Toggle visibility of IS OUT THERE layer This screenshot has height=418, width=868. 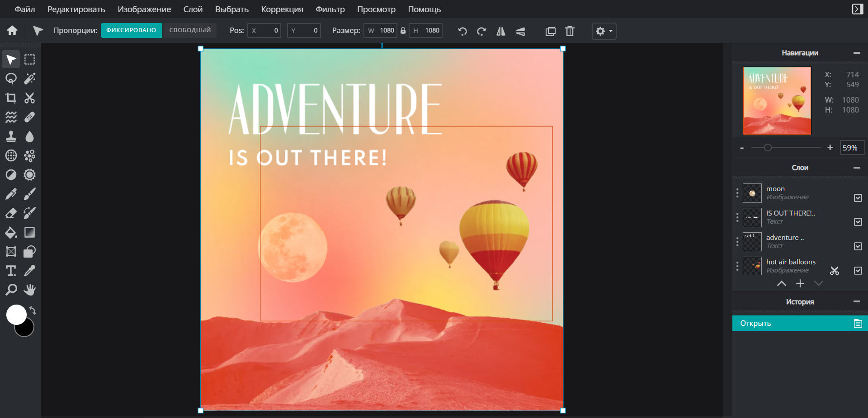coord(858,222)
